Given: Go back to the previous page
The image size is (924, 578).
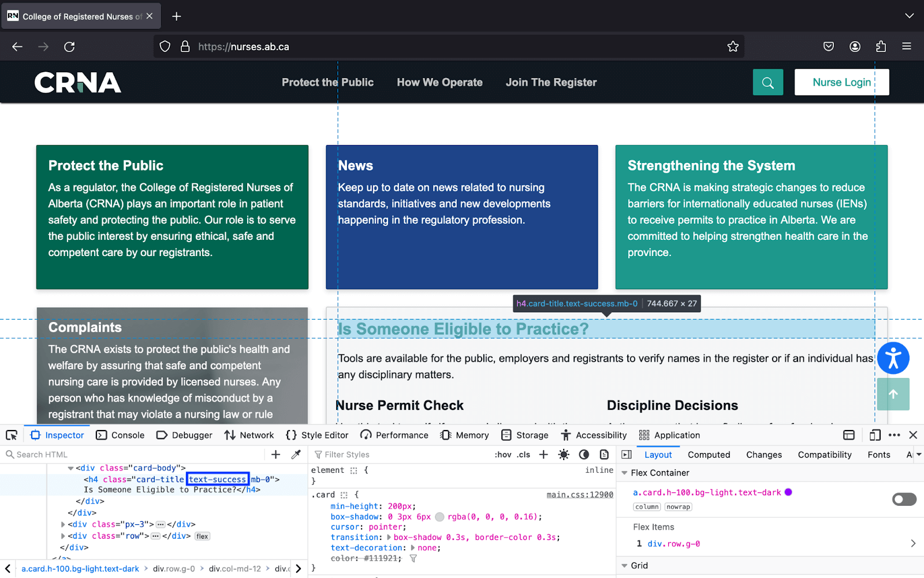Looking at the screenshot, I should (x=17, y=47).
